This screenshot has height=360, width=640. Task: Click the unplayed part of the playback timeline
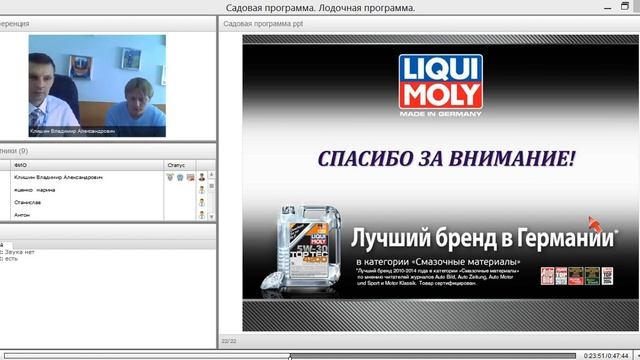point(433,356)
